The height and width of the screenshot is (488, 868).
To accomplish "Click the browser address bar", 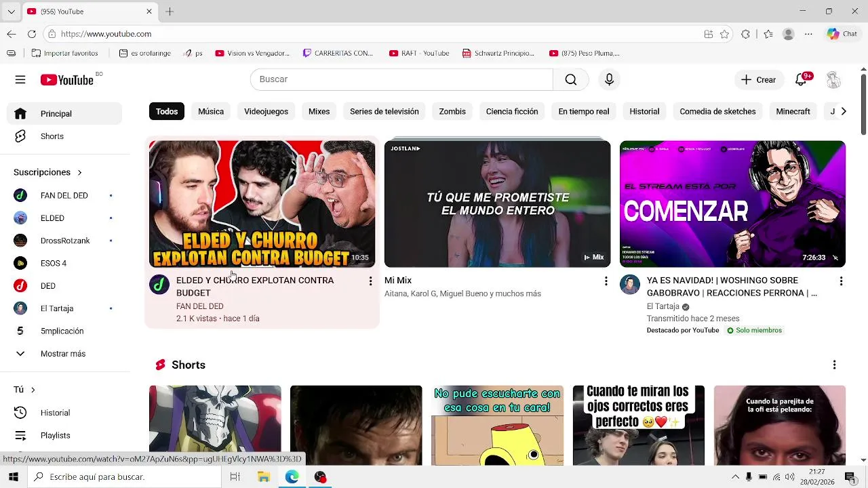I will pyautogui.click(x=372, y=34).
